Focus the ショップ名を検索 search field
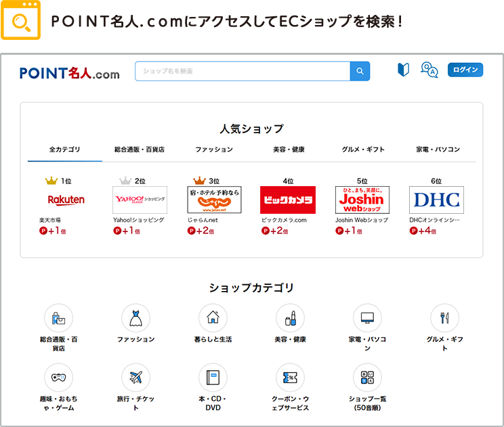The height and width of the screenshot is (427, 504). (x=243, y=71)
